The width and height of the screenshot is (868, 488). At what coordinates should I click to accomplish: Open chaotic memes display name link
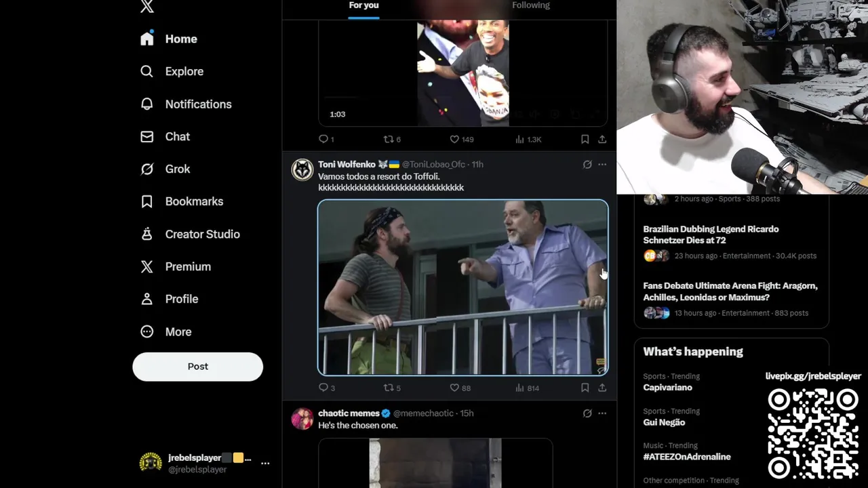tap(349, 413)
